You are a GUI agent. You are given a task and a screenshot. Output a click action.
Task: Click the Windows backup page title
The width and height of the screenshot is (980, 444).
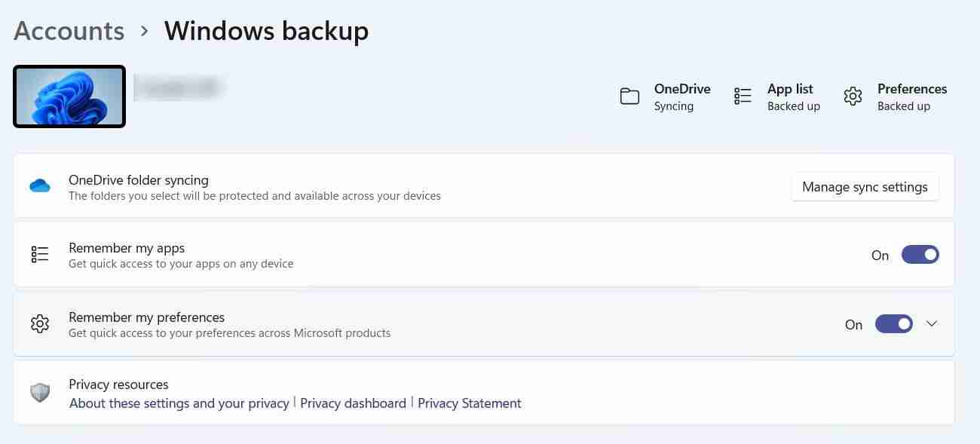tap(266, 30)
